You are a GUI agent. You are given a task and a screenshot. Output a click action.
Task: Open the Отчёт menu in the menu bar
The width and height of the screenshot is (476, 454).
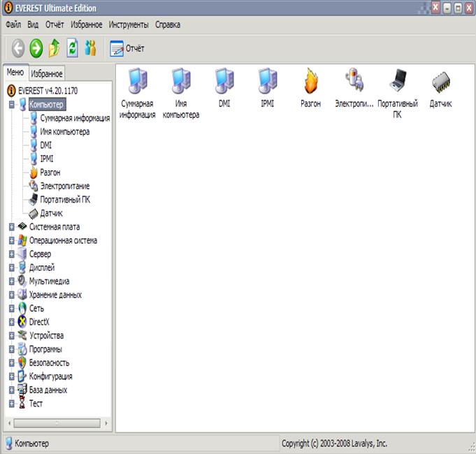coord(55,24)
